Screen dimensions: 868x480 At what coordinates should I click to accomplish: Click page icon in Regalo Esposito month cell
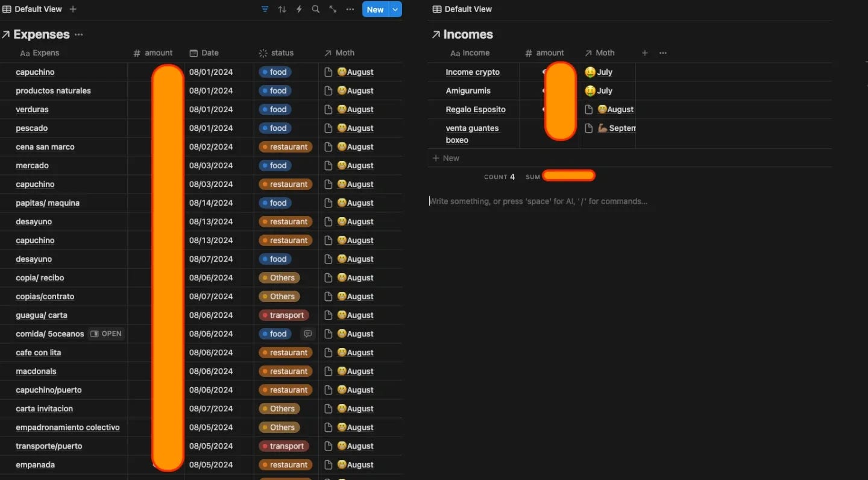coord(590,110)
